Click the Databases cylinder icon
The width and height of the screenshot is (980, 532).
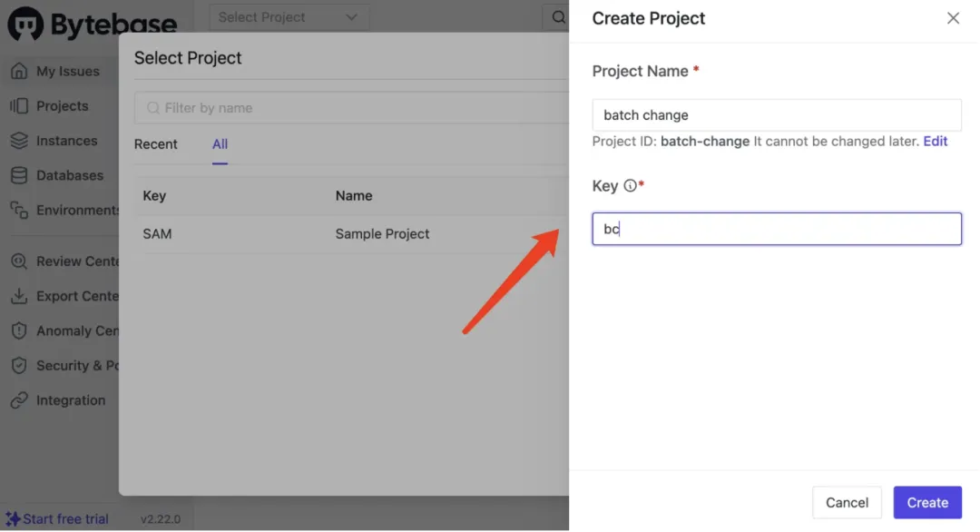click(19, 175)
